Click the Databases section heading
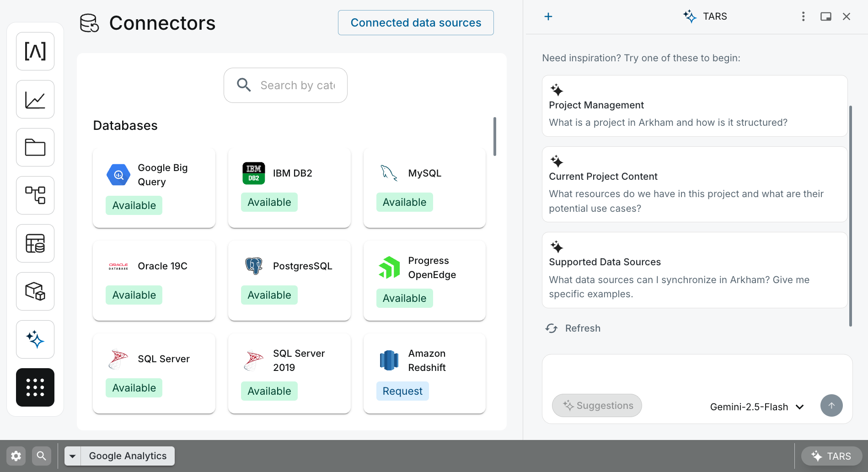The height and width of the screenshot is (472, 868). coord(125,125)
